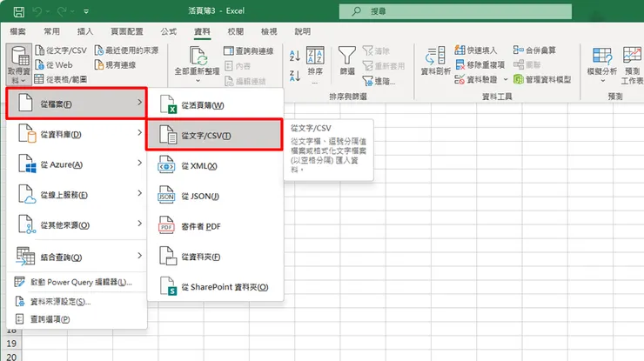644x361 pixels.
Task: Switch to the 公式 tab
Action: click(x=168, y=31)
